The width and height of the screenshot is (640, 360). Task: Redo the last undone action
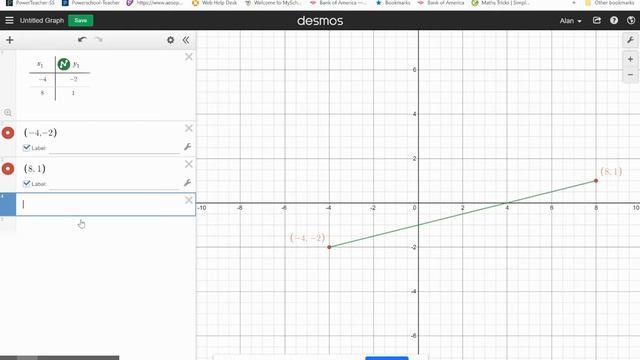tap(98, 40)
